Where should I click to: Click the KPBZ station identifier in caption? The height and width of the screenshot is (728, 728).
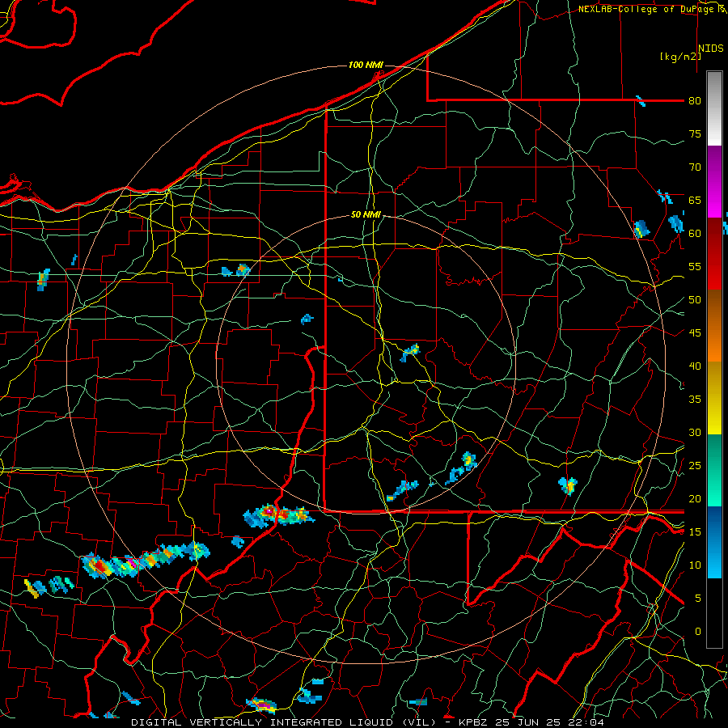[x=476, y=722]
